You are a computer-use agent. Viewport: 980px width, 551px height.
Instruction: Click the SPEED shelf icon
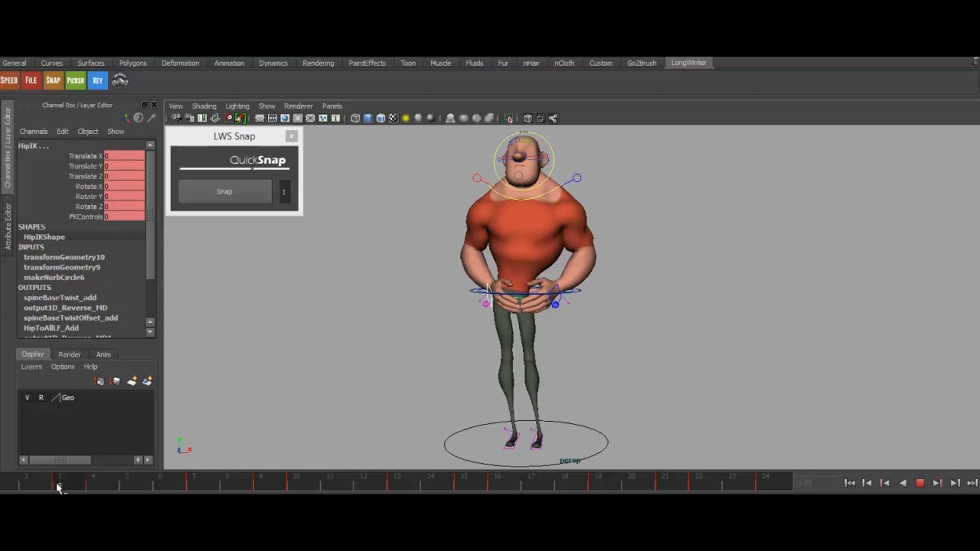pos(9,80)
